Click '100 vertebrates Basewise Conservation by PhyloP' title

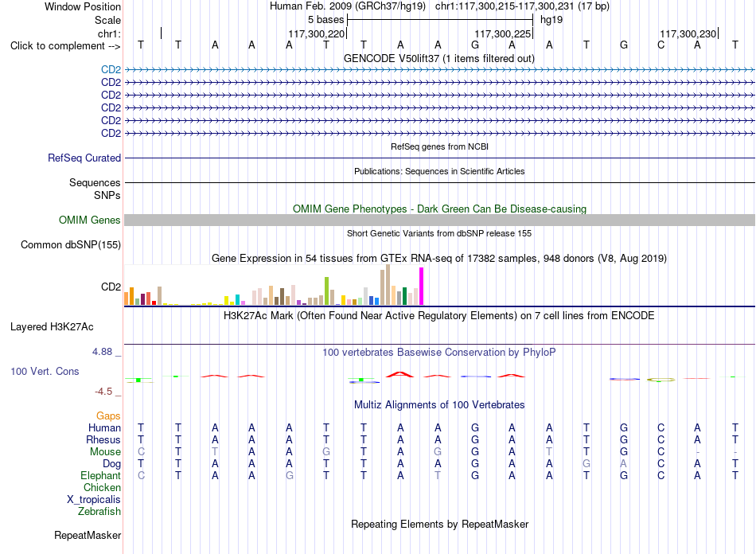pyautogui.click(x=439, y=352)
